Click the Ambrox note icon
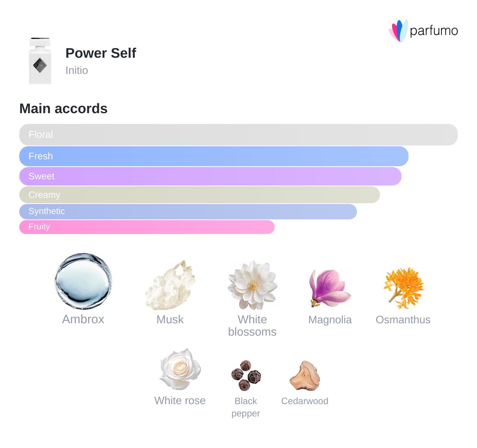The image size is (477, 448). [83, 281]
